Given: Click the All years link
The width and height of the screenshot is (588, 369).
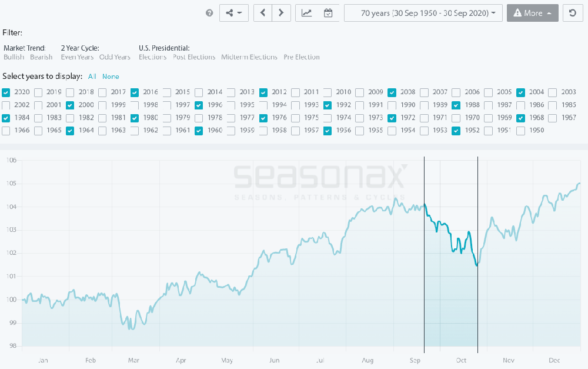Looking at the screenshot, I should click(x=92, y=77).
